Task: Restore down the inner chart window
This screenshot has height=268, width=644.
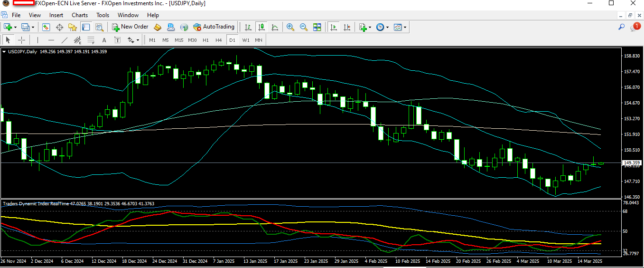Action: (630, 15)
